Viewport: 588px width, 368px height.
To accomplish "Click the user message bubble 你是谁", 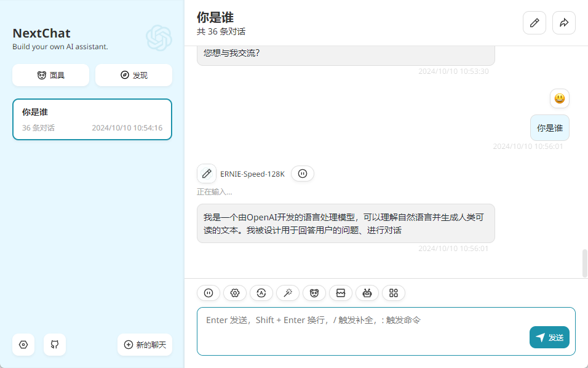I will coord(550,128).
